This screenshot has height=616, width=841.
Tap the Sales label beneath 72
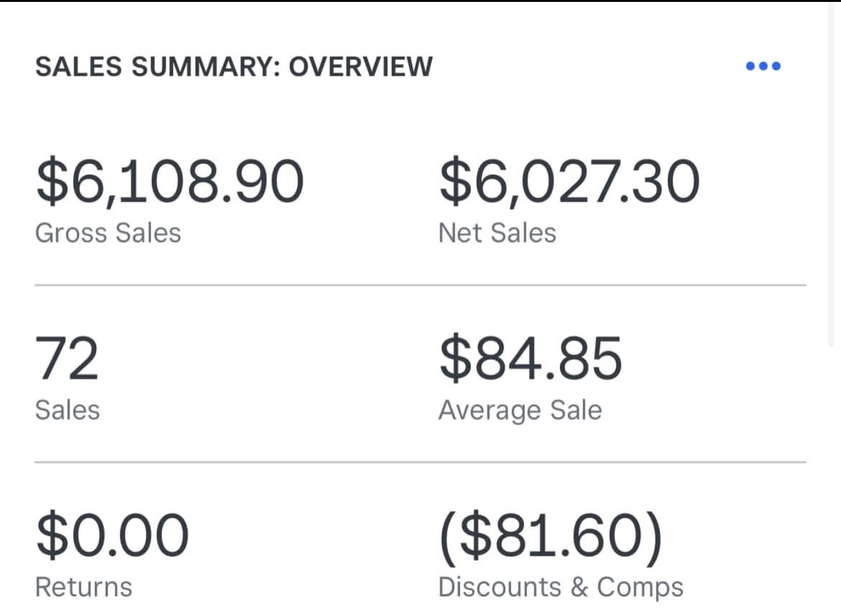[x=67, y=410]
